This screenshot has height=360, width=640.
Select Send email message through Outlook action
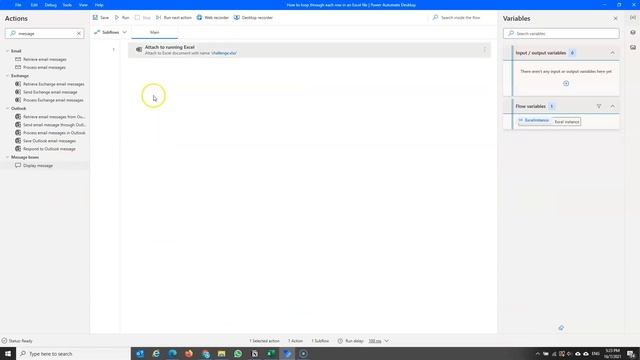coord(50,124)
